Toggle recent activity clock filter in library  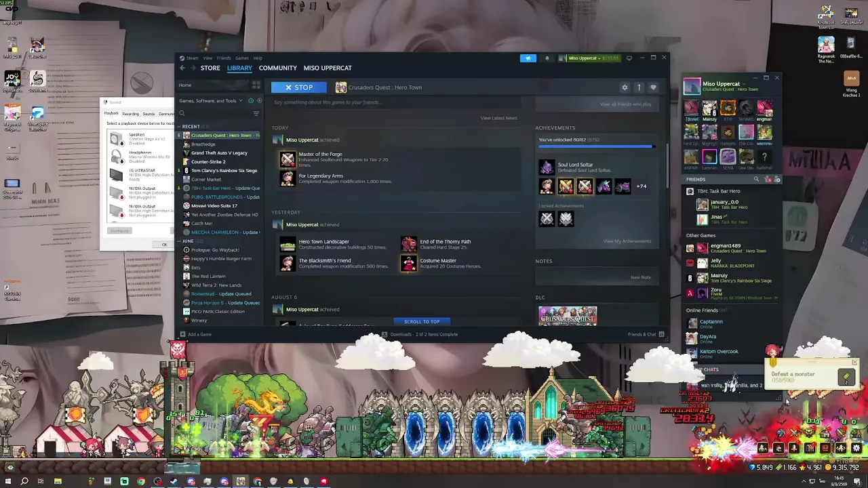[x=251, y=101]
